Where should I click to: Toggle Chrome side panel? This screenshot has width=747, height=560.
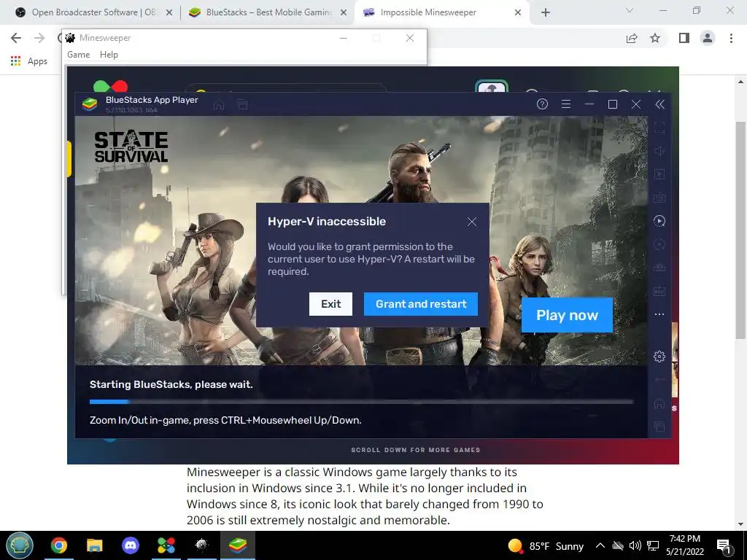[x=684, y=38]
